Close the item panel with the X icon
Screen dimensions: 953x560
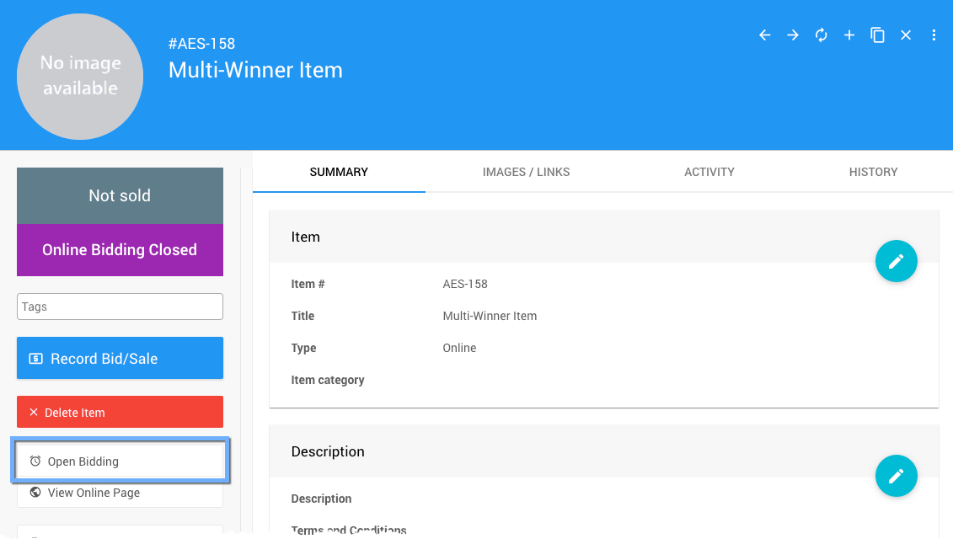906,35
